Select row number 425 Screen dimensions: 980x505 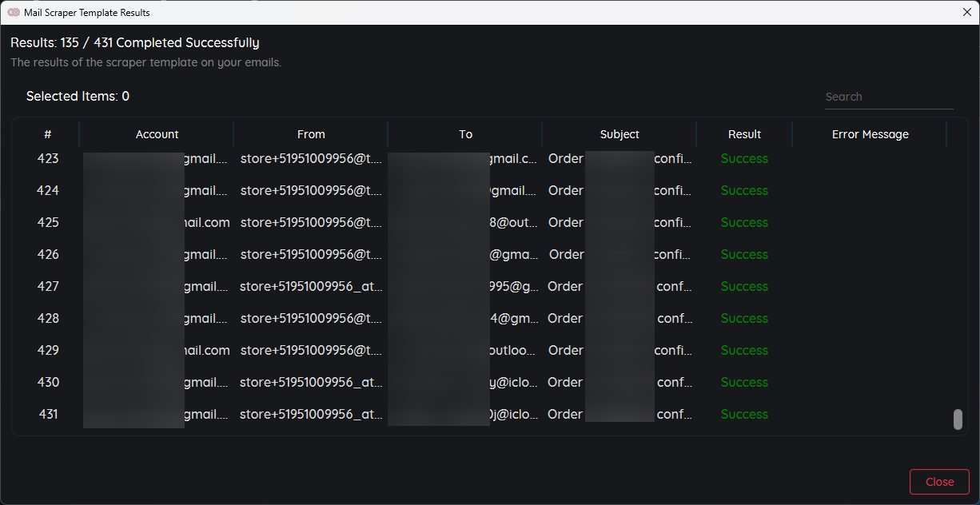pos(48,222)
